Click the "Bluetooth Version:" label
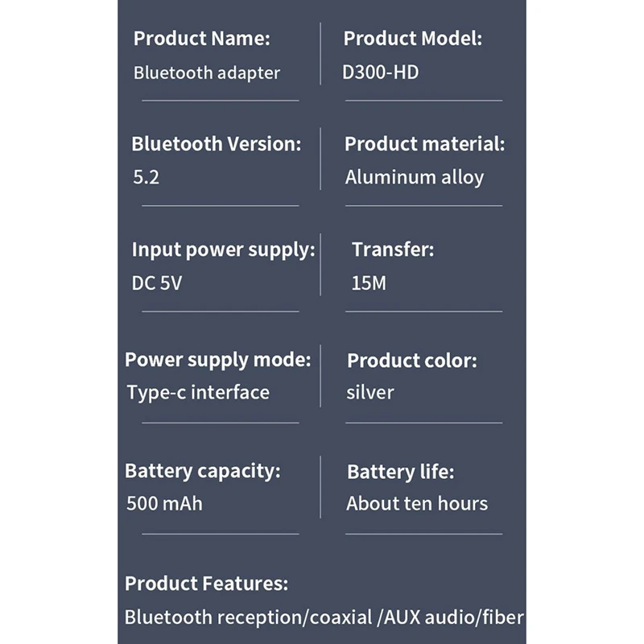This screenshot has width=644, height=644. click(216, 144)
